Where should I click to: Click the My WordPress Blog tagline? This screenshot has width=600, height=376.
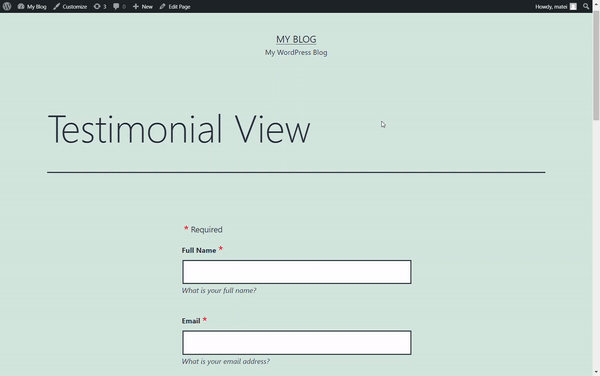(296, 52)
